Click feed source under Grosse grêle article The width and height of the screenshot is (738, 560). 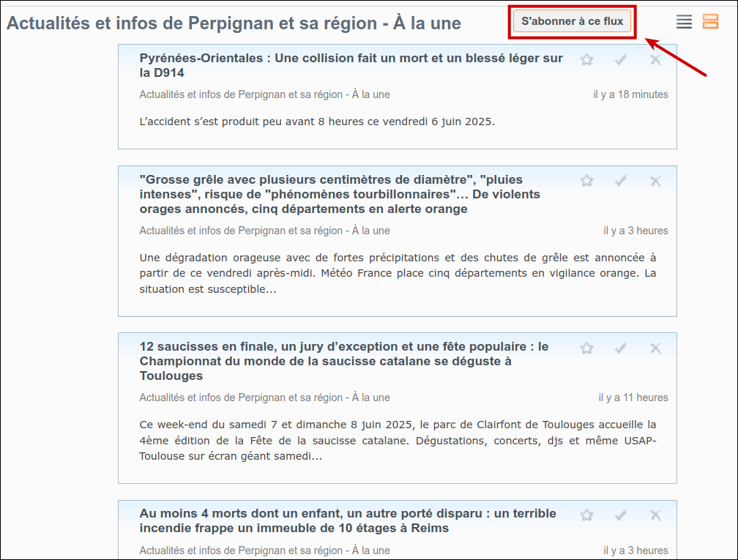264,231
